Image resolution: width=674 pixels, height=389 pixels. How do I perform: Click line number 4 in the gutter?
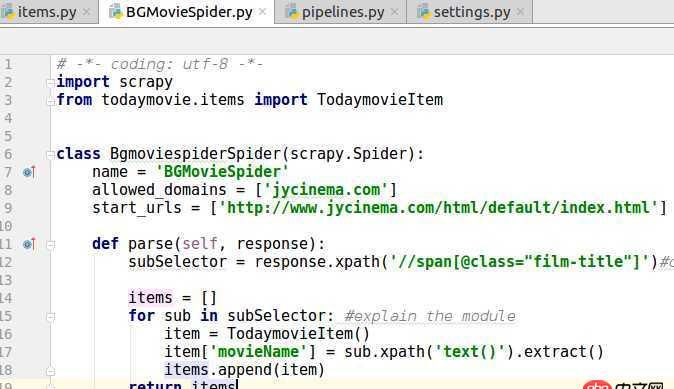pos(8,118)
